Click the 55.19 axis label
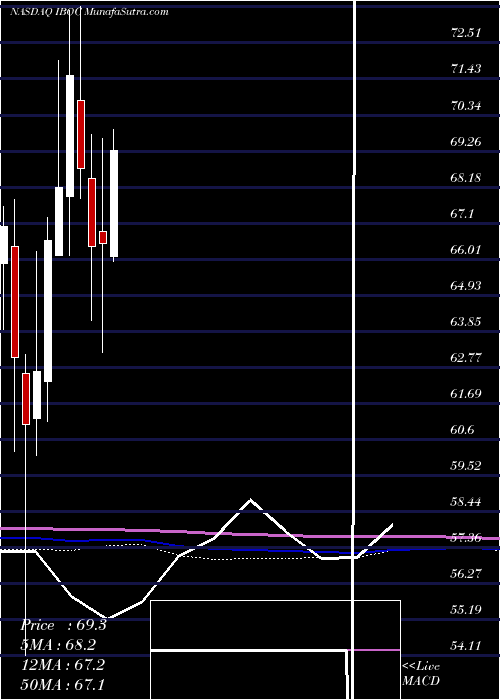Viewport: 500px width, 700px height. coord(466,610)
